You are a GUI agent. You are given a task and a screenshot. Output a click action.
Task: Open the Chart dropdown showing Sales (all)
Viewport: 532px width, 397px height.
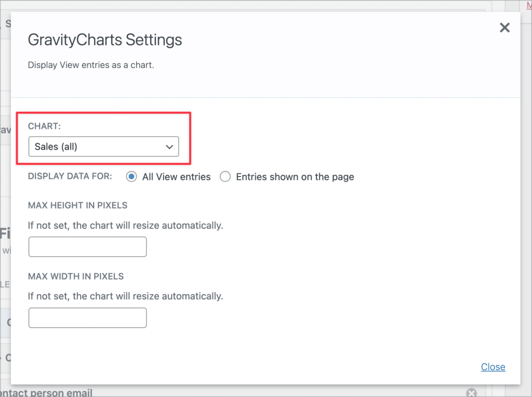[103, 147]
